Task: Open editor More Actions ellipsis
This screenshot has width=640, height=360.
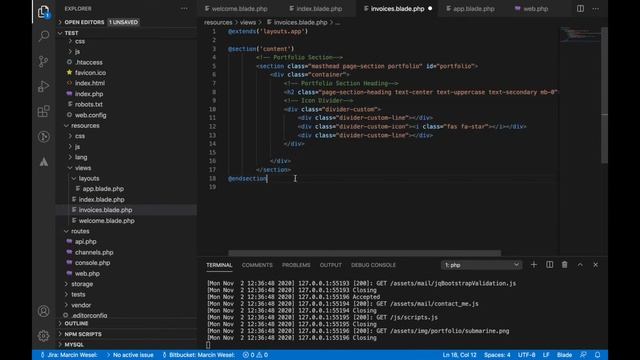Action: 596,9
